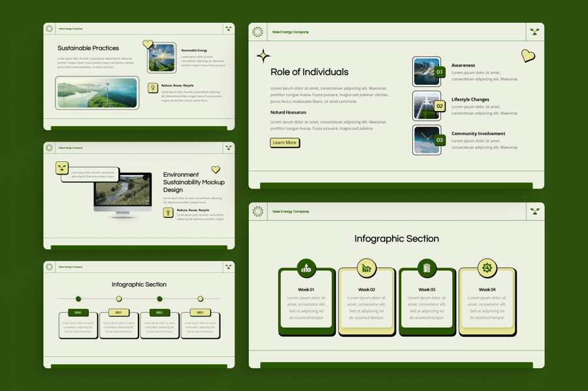Click the Learn More button

[x=284, y=142]
